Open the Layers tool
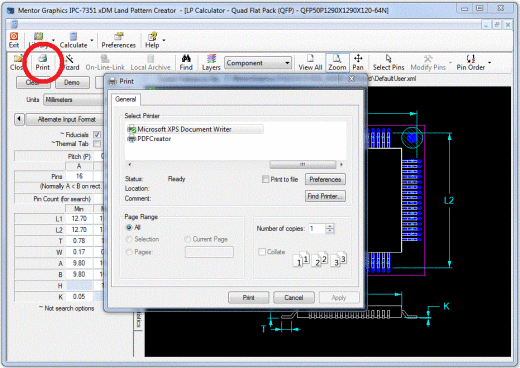Image resolution: width=520 pixels, height=368 pixels. (x=211, y=62)
